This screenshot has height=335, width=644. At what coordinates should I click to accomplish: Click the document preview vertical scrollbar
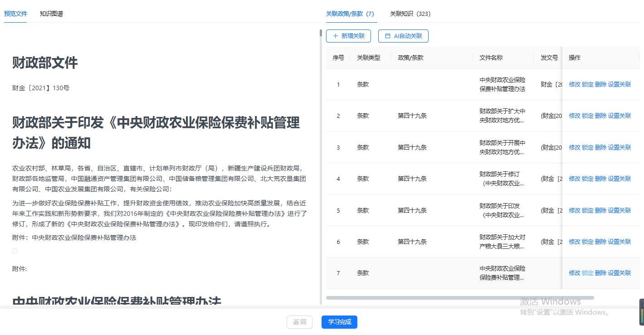point(321,33)
